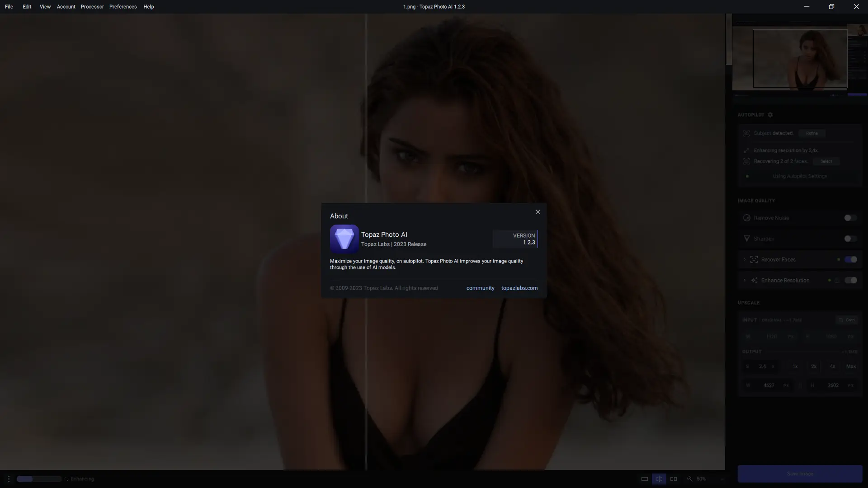Select single image view icon
This screenshot has height=488, width=868.
[x=645, y=479]
